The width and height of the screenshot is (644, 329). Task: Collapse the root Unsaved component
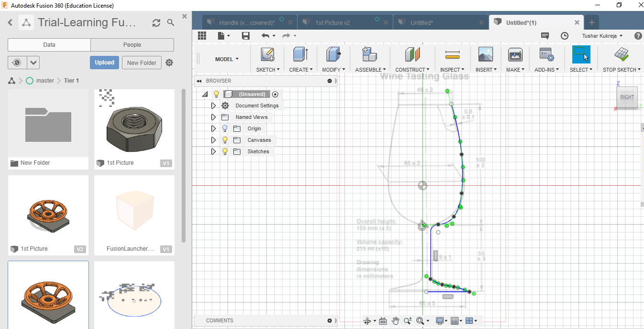[x=205, y=94]
